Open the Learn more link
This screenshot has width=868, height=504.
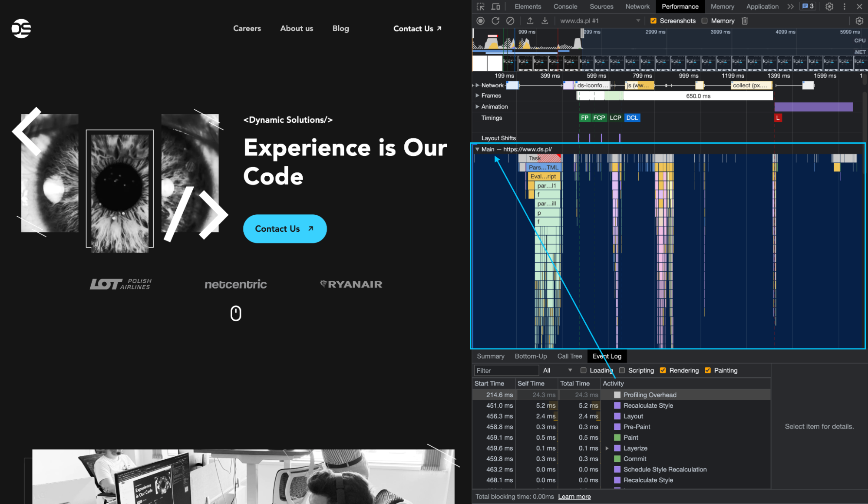(574, 497)
